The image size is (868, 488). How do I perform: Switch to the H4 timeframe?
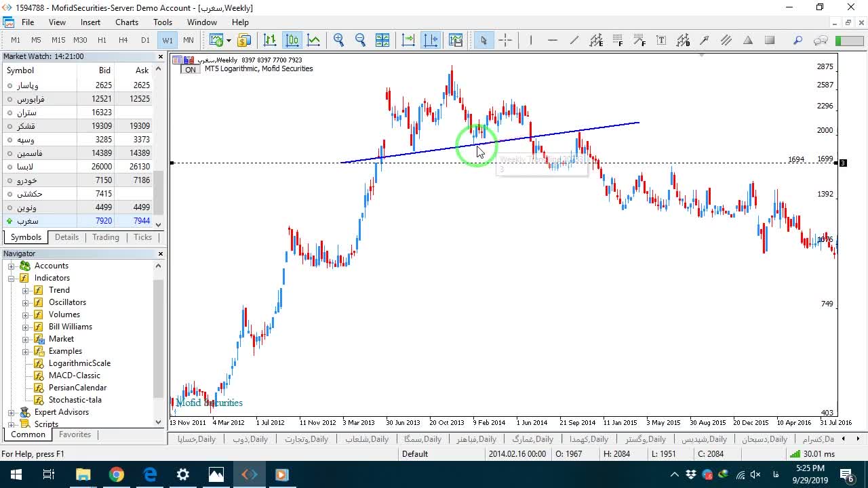(123, 40)
